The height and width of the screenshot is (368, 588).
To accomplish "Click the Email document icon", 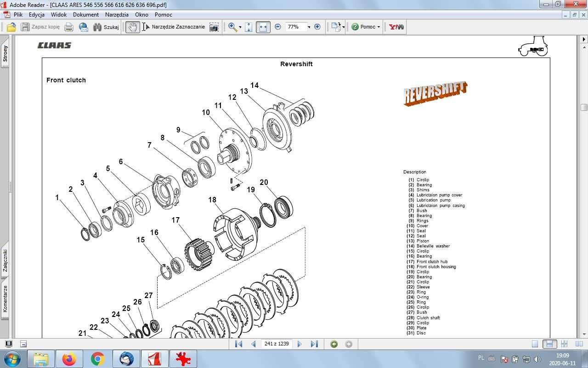I will pyautogui.click(x=84, y=27).
